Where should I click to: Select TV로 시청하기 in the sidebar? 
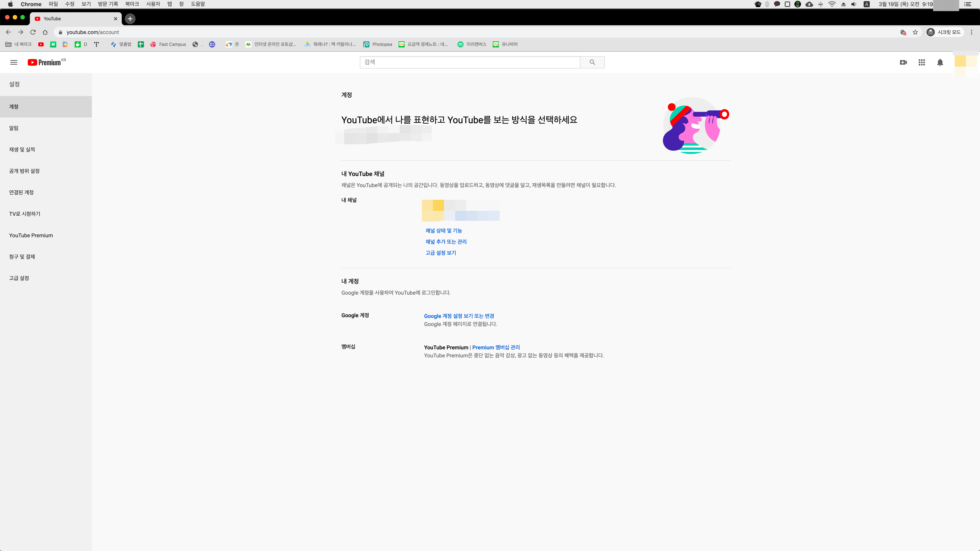(46, 214)
